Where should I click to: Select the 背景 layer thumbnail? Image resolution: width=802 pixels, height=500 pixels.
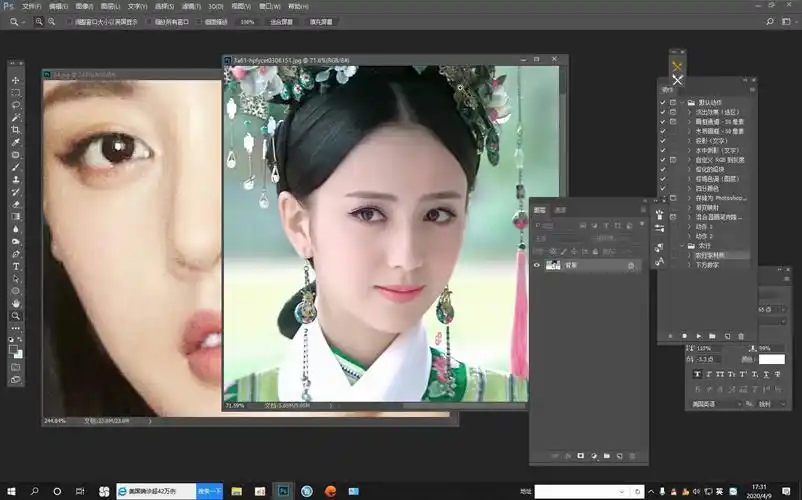coord(553,265)
